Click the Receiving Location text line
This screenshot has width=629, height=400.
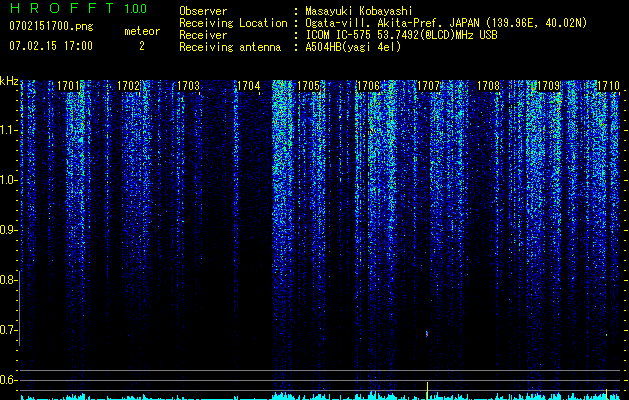pos(383,24)
